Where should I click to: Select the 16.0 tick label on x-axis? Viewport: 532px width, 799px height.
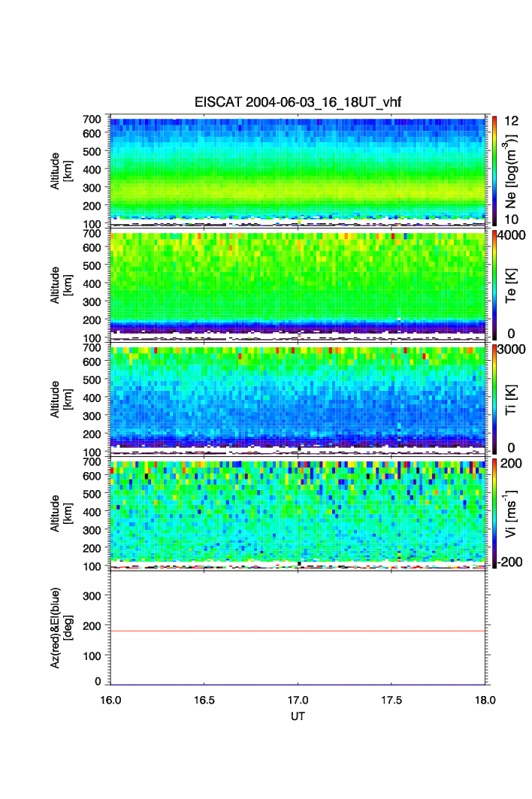click(111, 699)
